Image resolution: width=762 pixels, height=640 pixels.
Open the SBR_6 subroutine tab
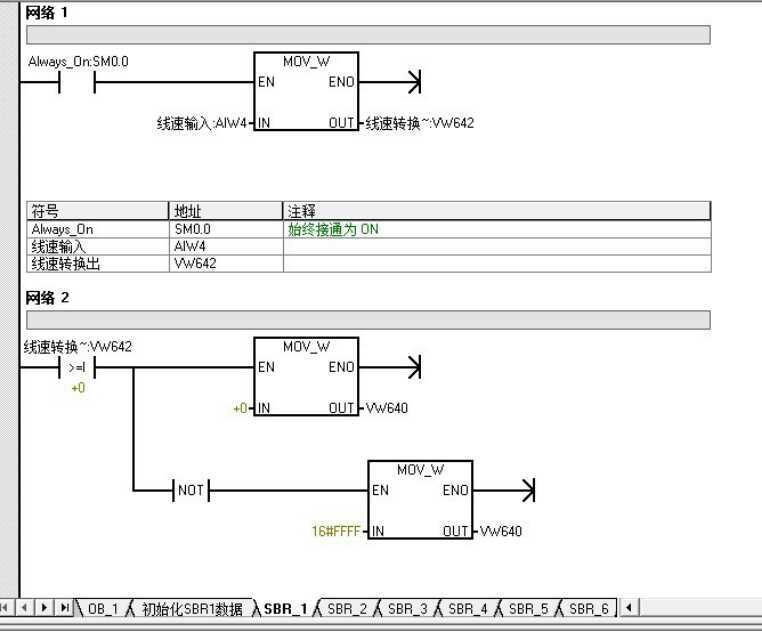pyautogui.click(x=588, y=608)
